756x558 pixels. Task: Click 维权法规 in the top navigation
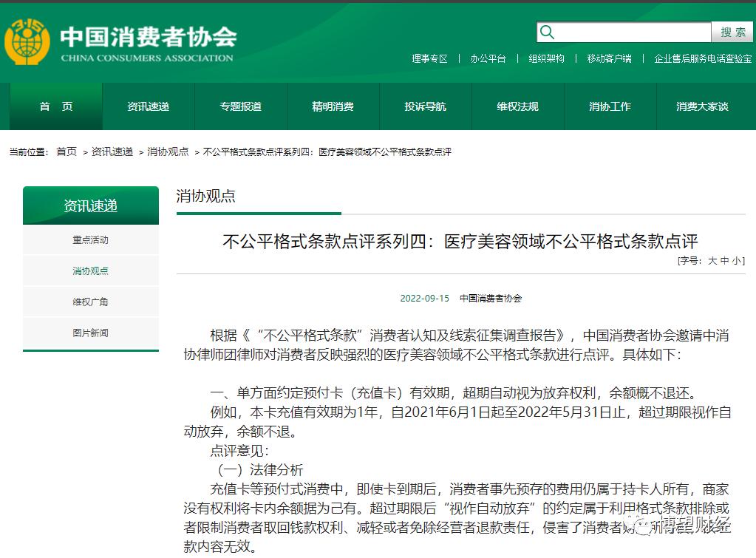pos(517,106)
